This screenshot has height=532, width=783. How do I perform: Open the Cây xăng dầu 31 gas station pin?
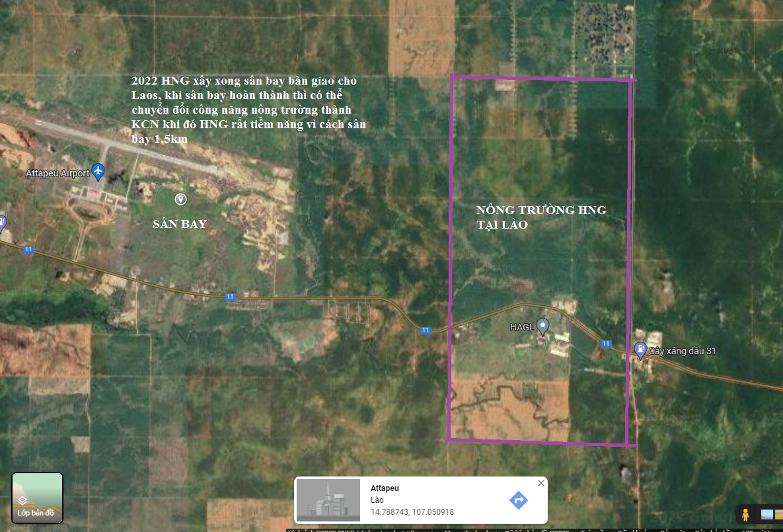click(640, 350)
